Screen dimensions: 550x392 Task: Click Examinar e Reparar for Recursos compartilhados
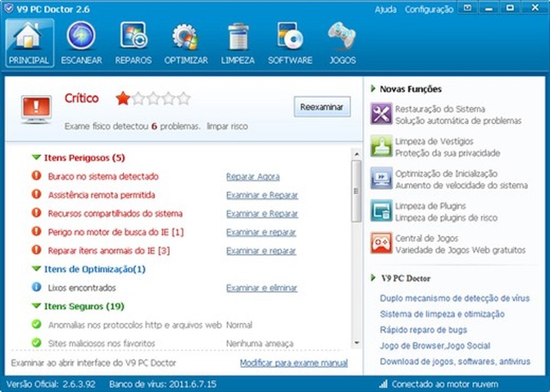(262, 214)
